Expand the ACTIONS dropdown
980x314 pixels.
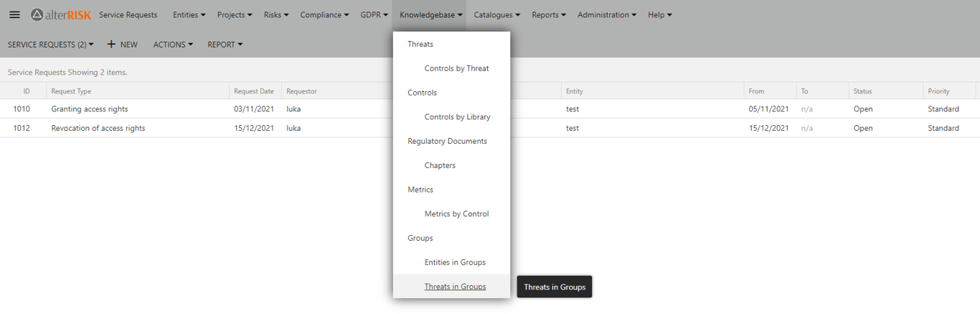click(x=173, y=45)
